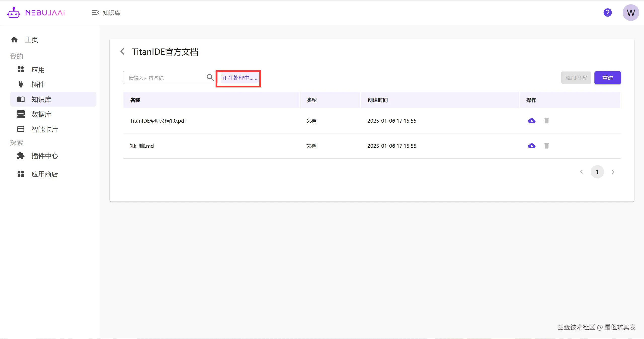Image resolution: width=644 pixels, height=339 pixels.
Task: Open 插件 in the sidebar
Action: pyautogui.click(x=38, y=84)
